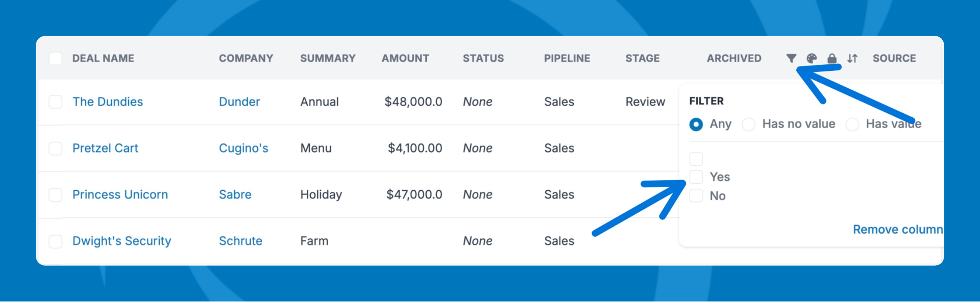This screenshot has width=980, height=302.
Task: Choose the 'Has no value' radio option
Action: 749,124
